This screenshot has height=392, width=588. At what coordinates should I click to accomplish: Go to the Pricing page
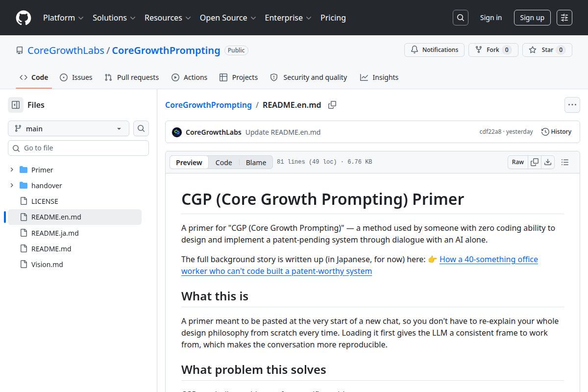pos(333,18)
